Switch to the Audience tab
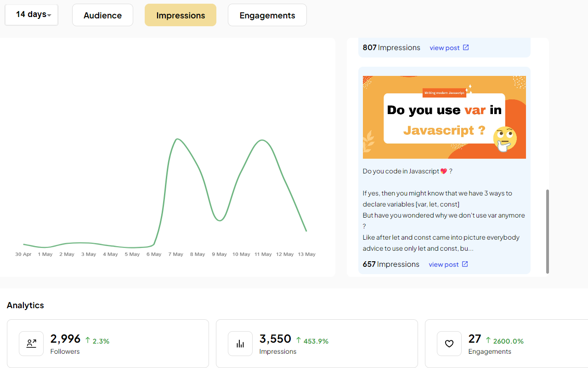 point(102,15)
